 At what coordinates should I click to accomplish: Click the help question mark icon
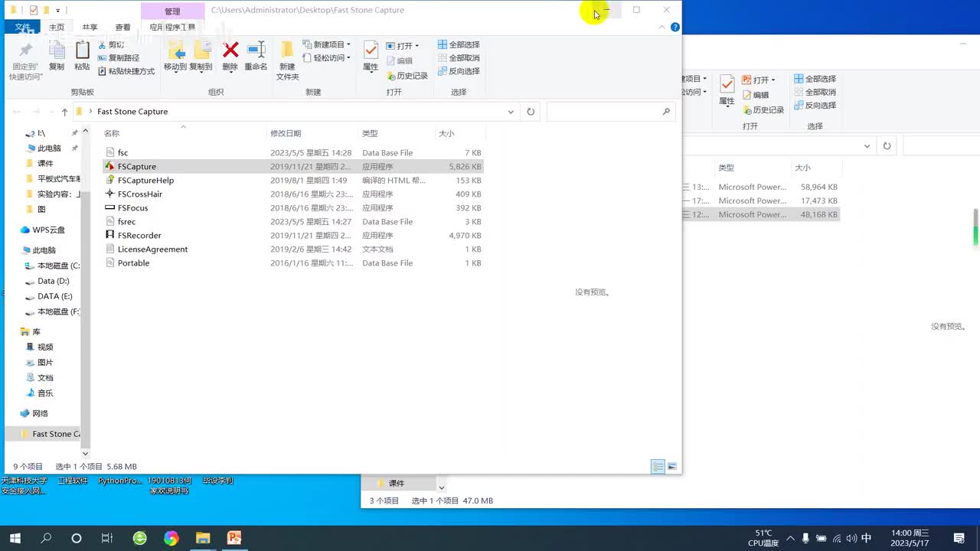(675, 27)
